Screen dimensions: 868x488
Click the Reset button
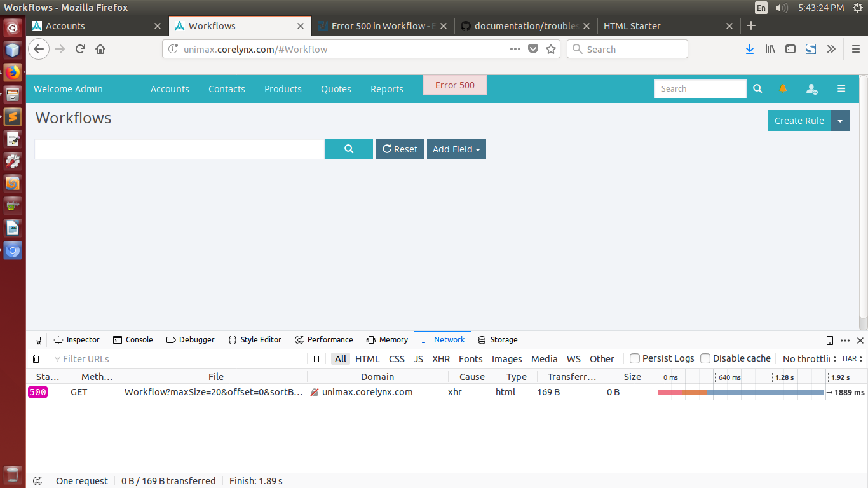(400, 149)
